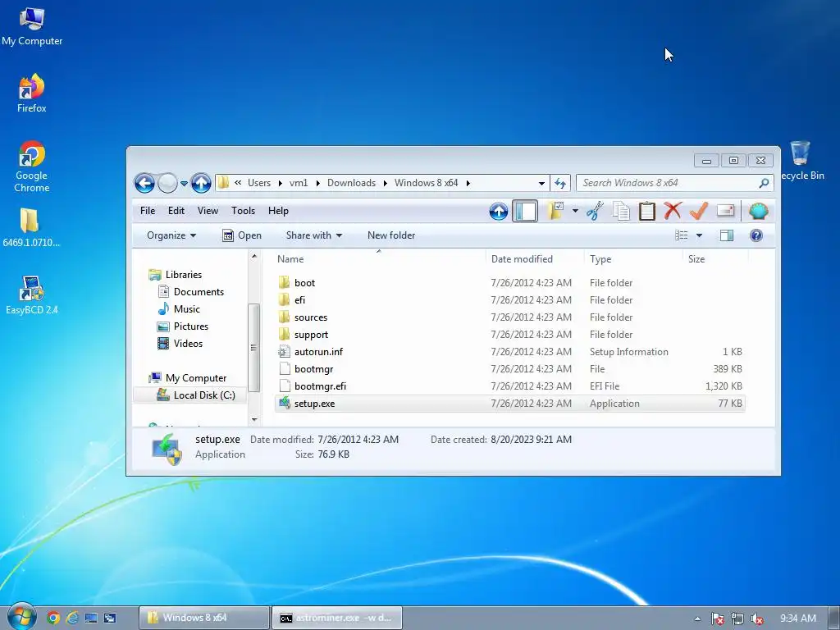The width and height of the screenshot is (840, 630).
Task: Click the blue Help question mark icon
Action: click(756, 235)
